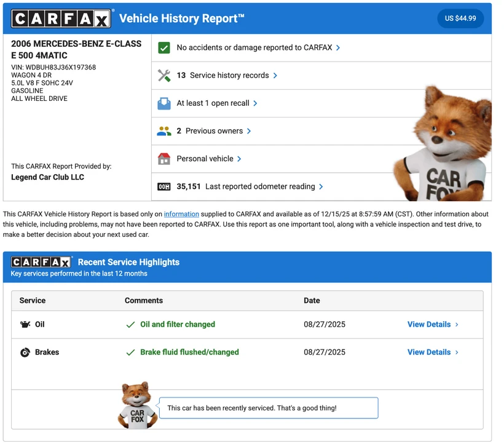Click the small Car Fox mascot image
This screenshot has width=504, height=443.
click(138, 405)
